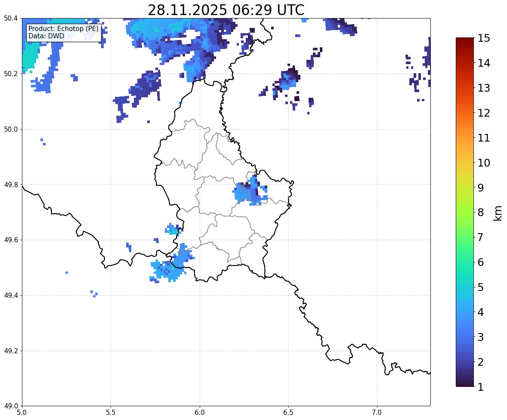Screen dimensions: 507x420
Task: Click the colorbar tick label 11
Action: (x=484, y=138)
